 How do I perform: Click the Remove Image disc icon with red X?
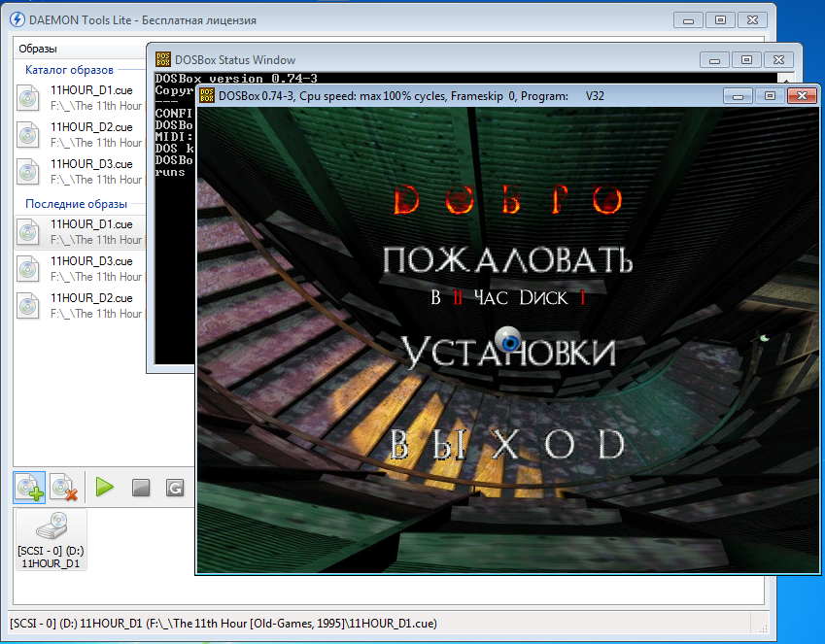pos(64,488)
